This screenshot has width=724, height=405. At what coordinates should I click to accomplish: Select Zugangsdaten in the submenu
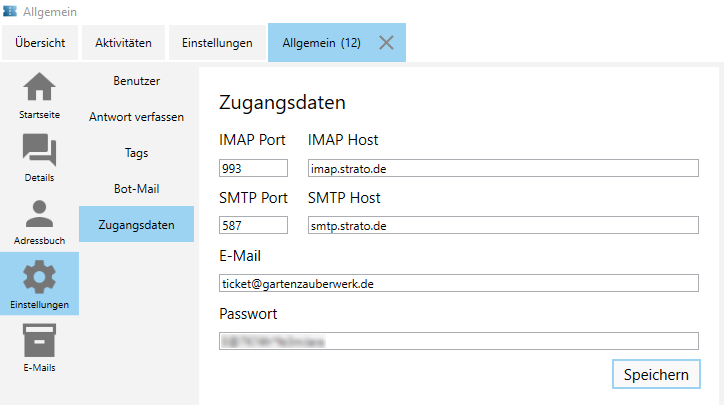[136, 224]
